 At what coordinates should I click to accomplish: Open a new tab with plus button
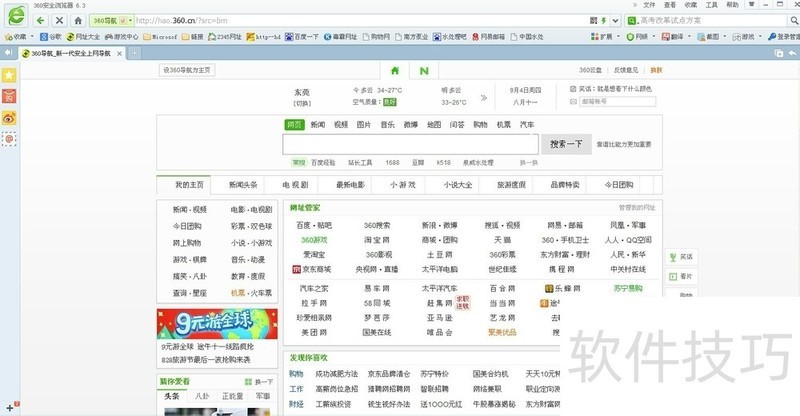pos(134,53)
